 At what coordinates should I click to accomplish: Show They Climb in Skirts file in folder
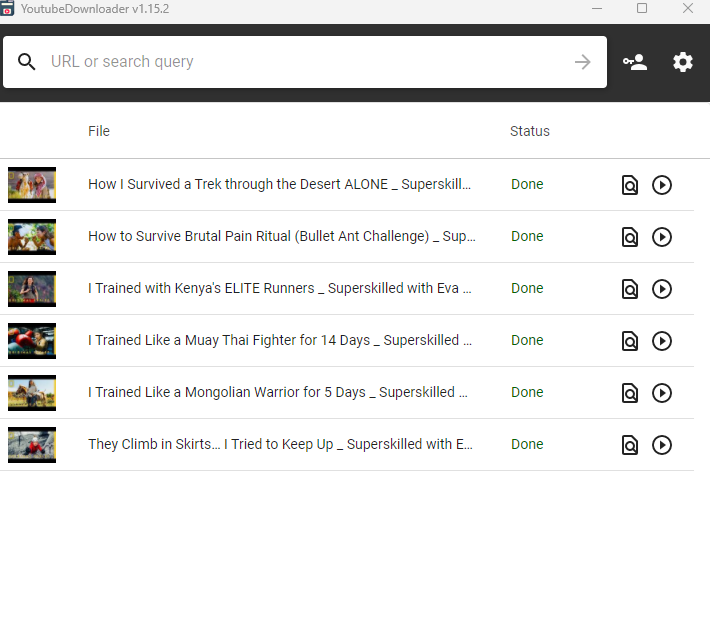pyautogui.click(x=629, y=445)
